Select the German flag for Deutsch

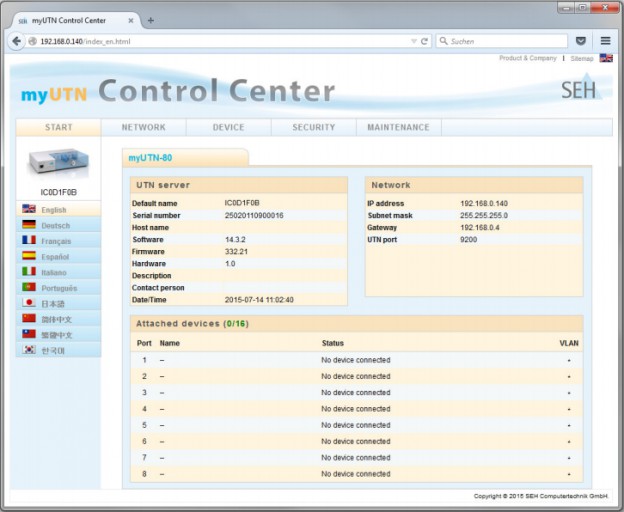[x=29, y=225]
